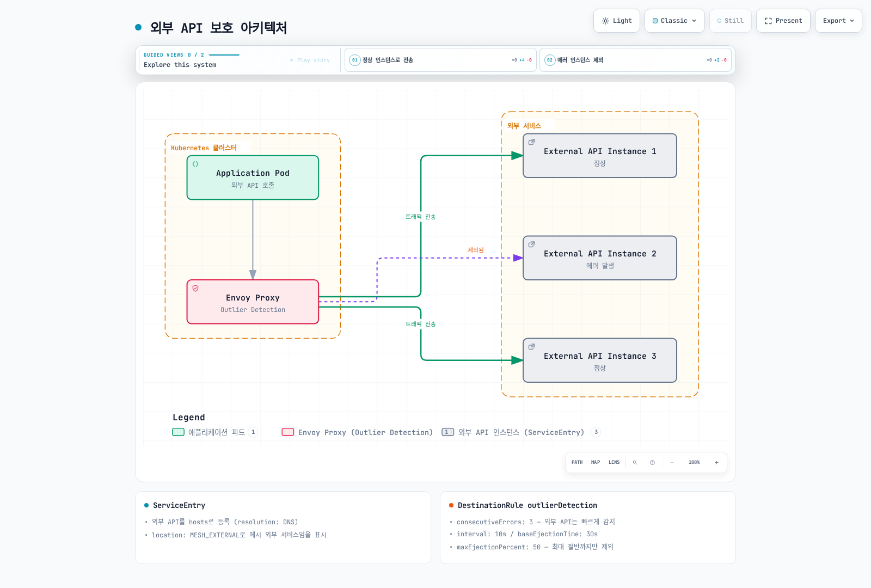Click the count badge 3 in legend
Screen dimensions: 871x588
[x=596, y=432]
